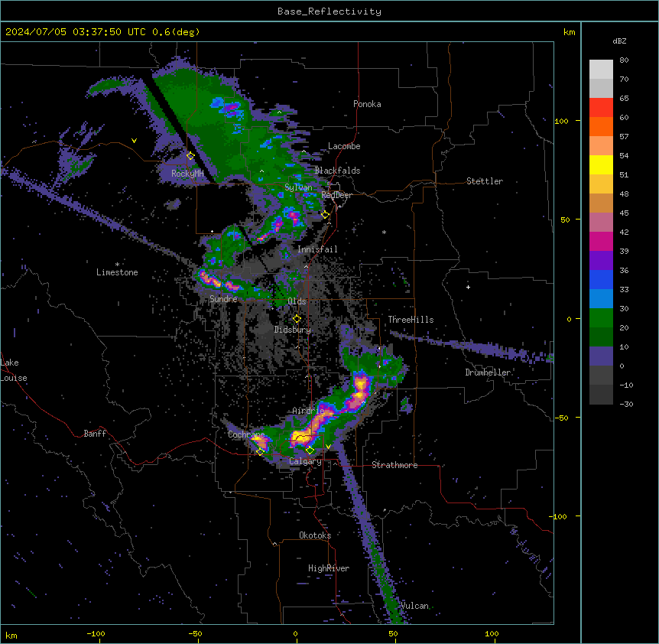
Task: Click the Olds city label
Action: [297, 301]
